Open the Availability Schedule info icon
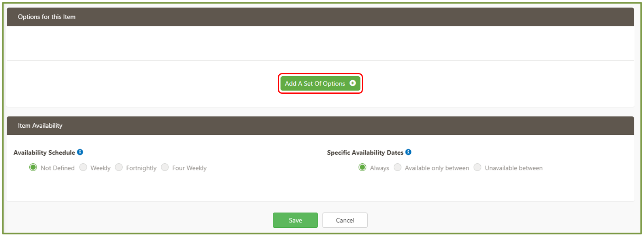The image size is (644, 236). pyautogui.click(x=80, y=152)
